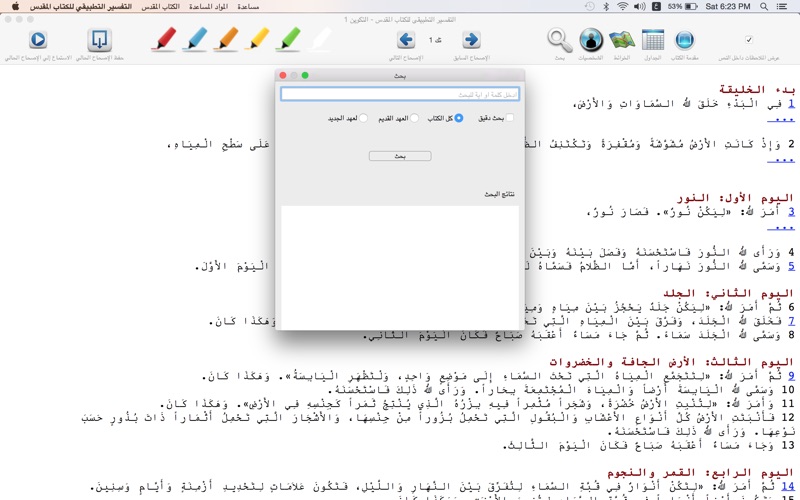The height and width of the screenshot is (500, 800).
Task: Click the heading اليوم الرابع: القمر والنجوم
Action: pos(701,472)
